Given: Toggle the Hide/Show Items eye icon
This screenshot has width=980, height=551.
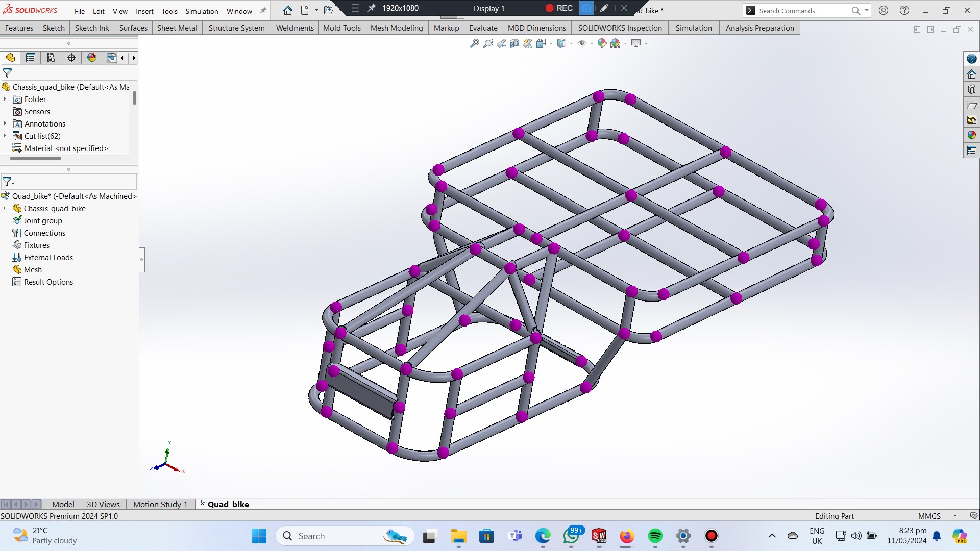Looking at the screenshot, I should [581, 44].
